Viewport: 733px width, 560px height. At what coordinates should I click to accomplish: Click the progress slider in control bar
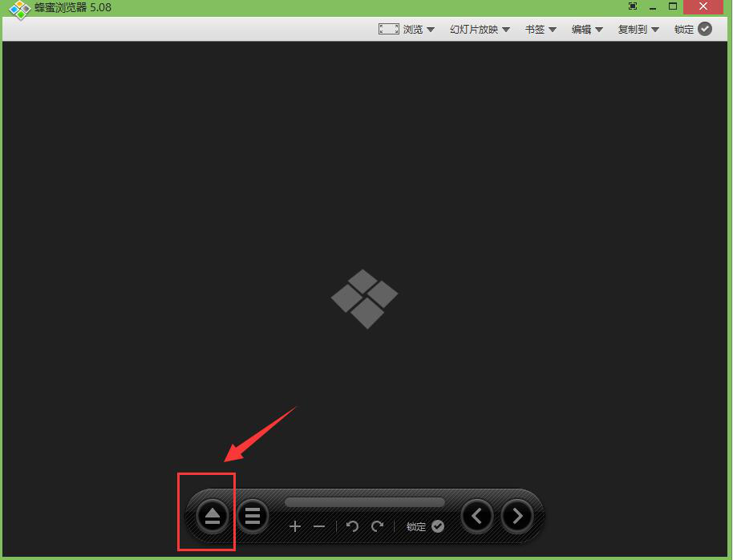[x=365, y=502]
